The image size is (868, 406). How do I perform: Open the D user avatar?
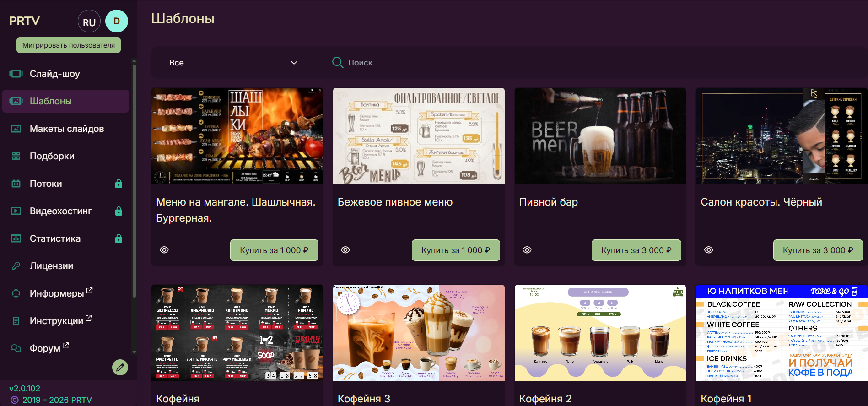click(x=117, y=21)
